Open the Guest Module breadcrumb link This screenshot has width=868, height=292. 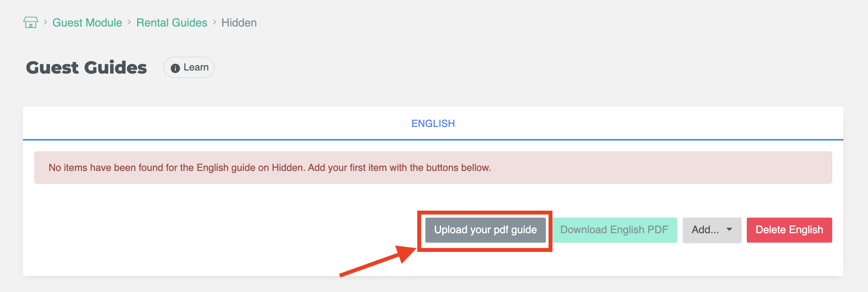click(87, 23)
